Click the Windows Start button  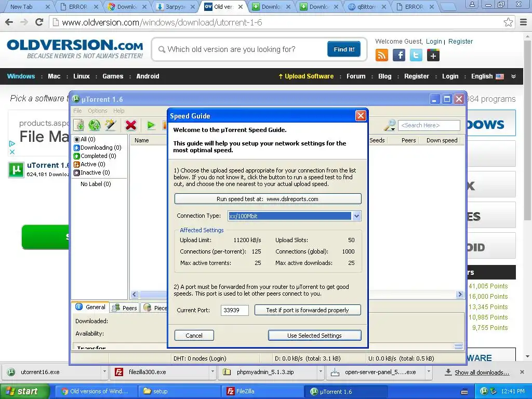tap(24, 391)
